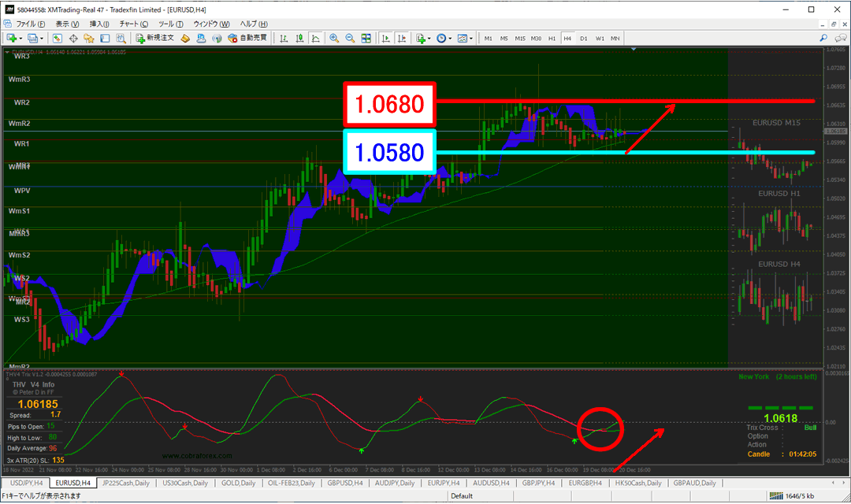Switch to the JP225Cash,Daily chart tab
Viewport: 851px width, 504px height.
(126, 483)
